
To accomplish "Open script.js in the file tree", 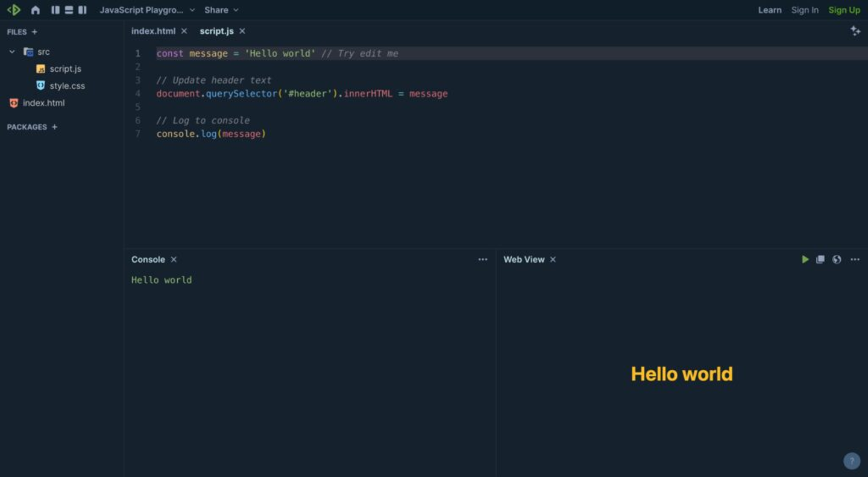I will pos(58,69).
